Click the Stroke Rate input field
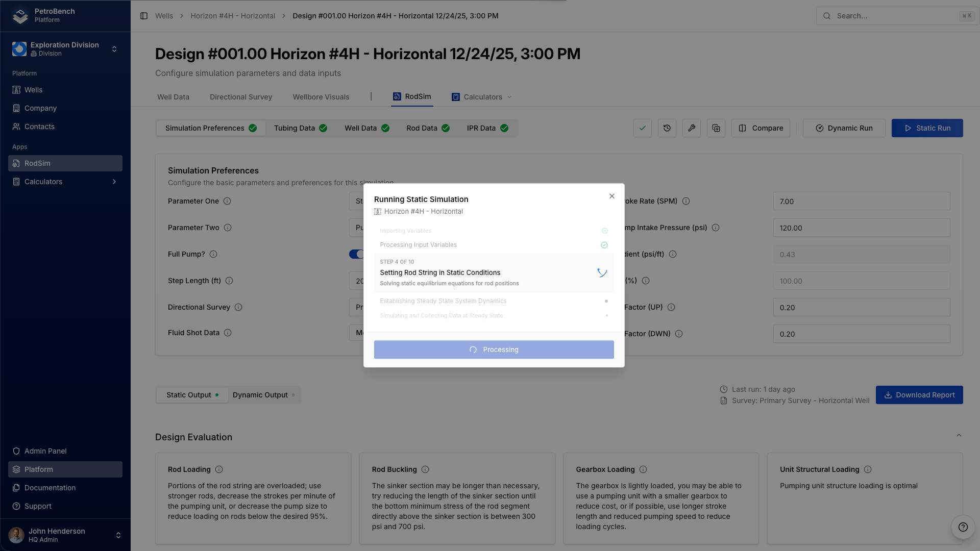Viewport: 980px width, 551px height. pos(861,201)
